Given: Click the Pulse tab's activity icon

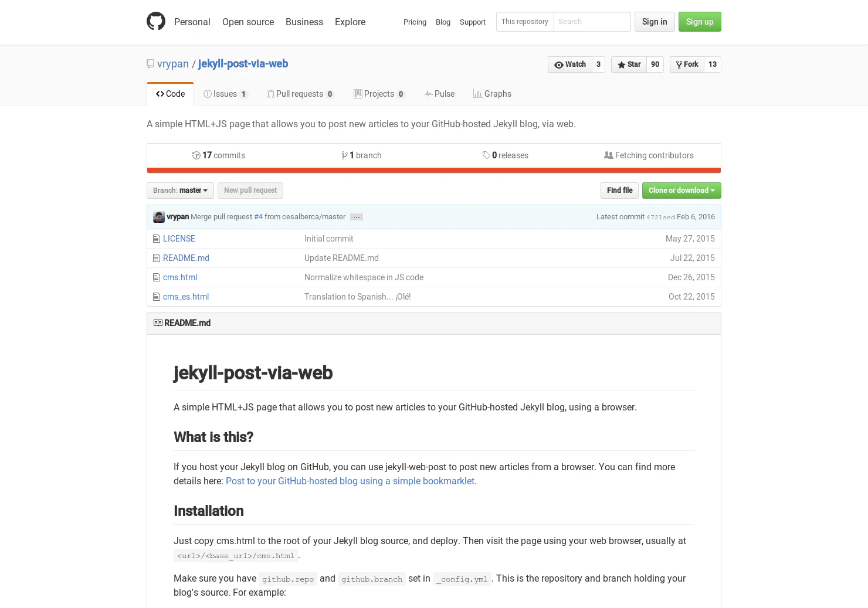Looking at the screenshot, I should point(429,94).
